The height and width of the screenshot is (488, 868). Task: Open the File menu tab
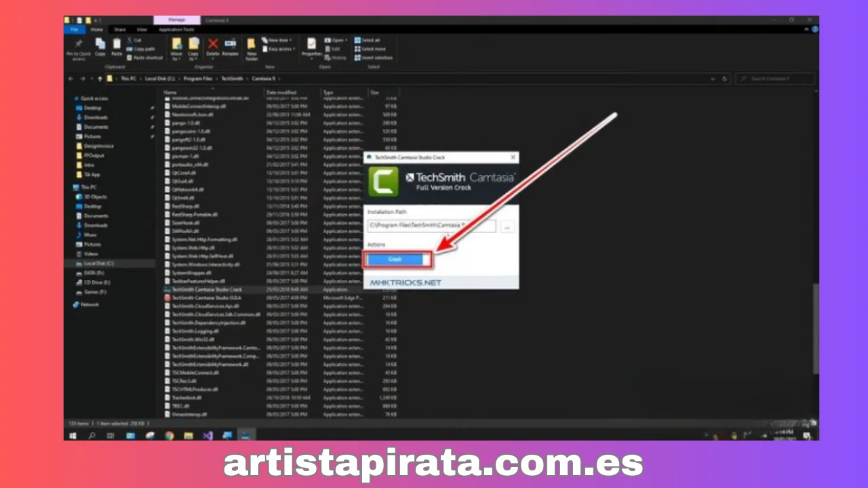(x=74, y=30)
